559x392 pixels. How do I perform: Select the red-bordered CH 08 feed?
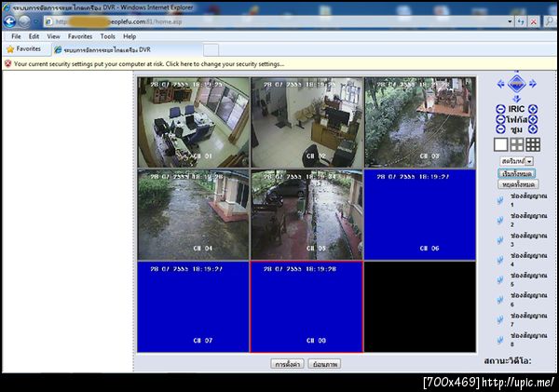coord(307,307)
